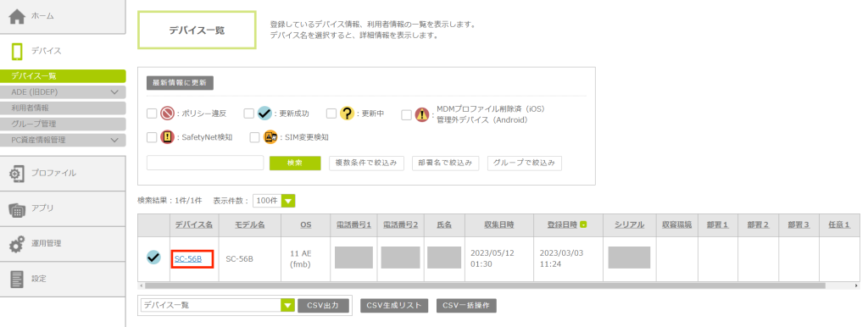The width and height of the screenshot is (868, 327).
Task: Open the Apps icon in sidebar
Action: tap(17, 209)
